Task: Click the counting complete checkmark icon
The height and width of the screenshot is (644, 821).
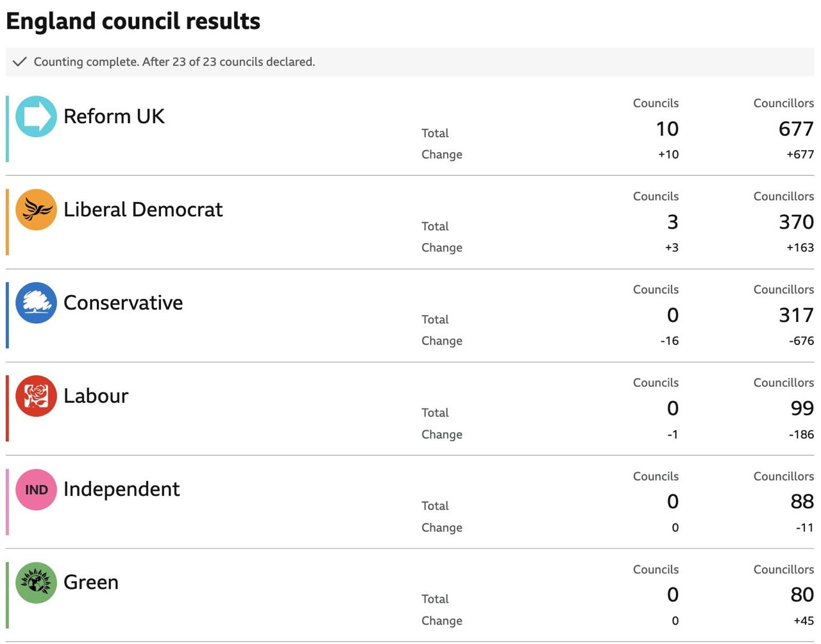Action: (20, 62)
